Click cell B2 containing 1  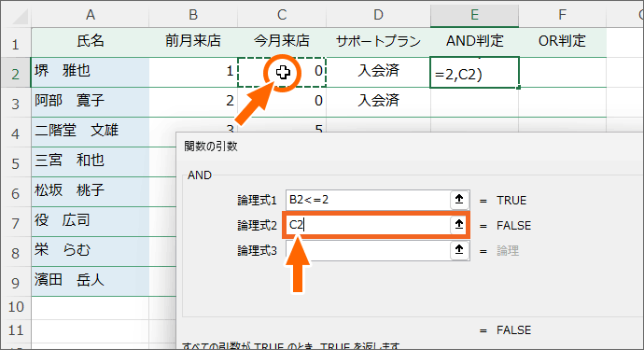(x=193, y=72)
